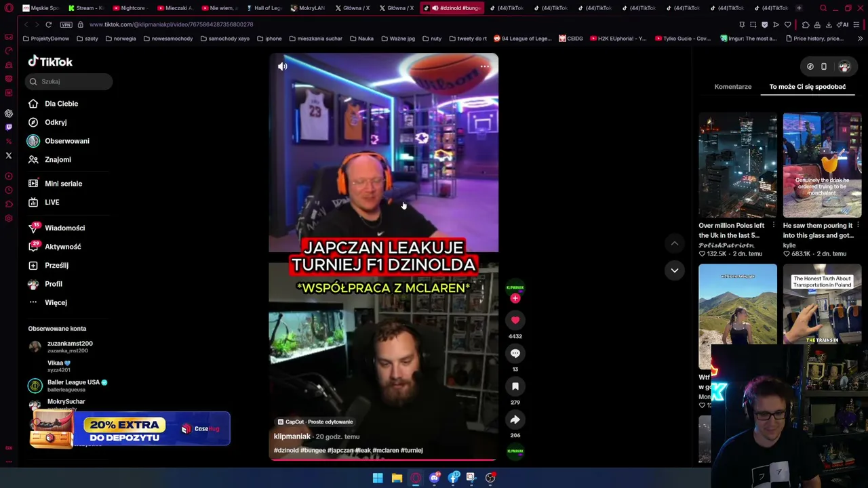Focus the Szukaj search field
The image size is (868, 488).
click(70, 81)
